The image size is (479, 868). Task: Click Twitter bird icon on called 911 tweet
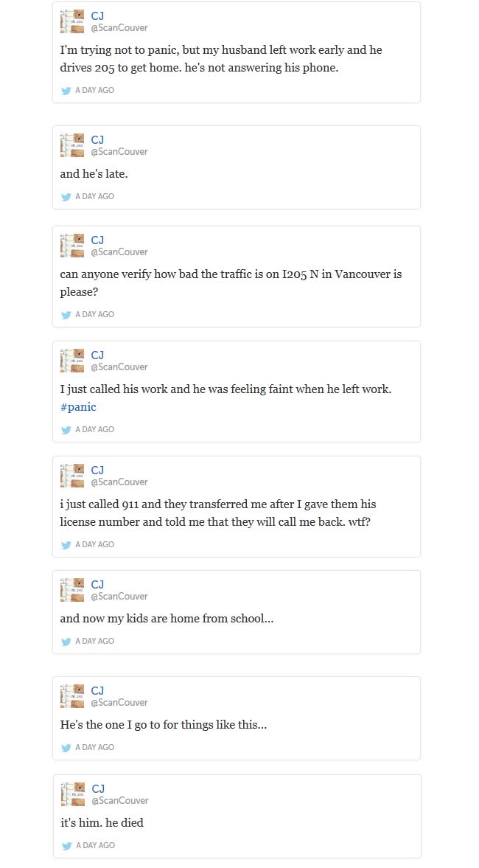(x=66, y=545)
